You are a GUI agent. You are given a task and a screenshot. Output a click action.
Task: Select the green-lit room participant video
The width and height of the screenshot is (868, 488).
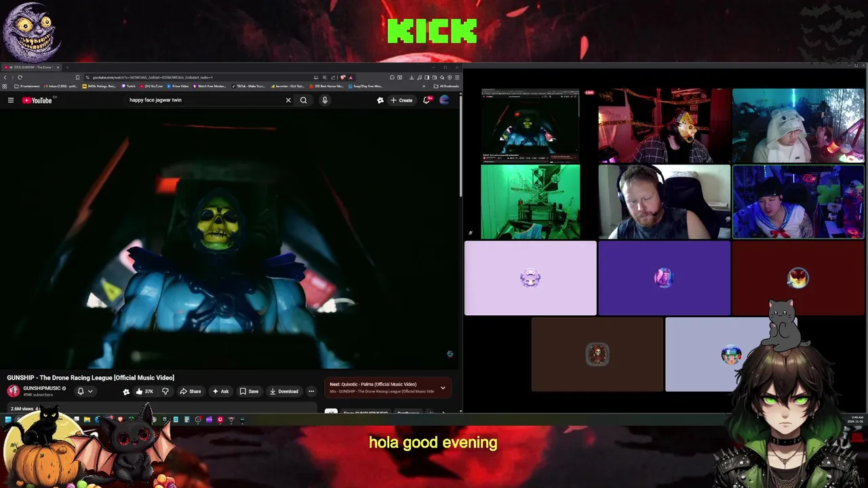click(530, 202)
